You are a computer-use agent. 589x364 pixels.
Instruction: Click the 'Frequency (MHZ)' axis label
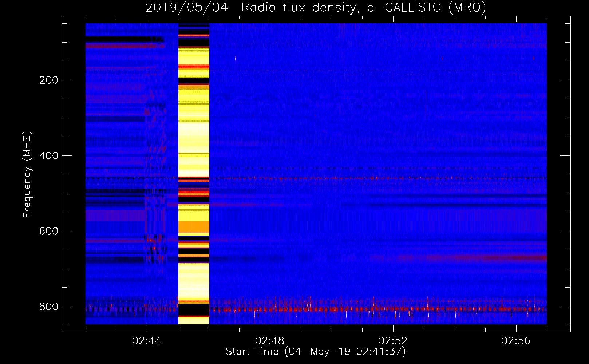coord(27,174)
